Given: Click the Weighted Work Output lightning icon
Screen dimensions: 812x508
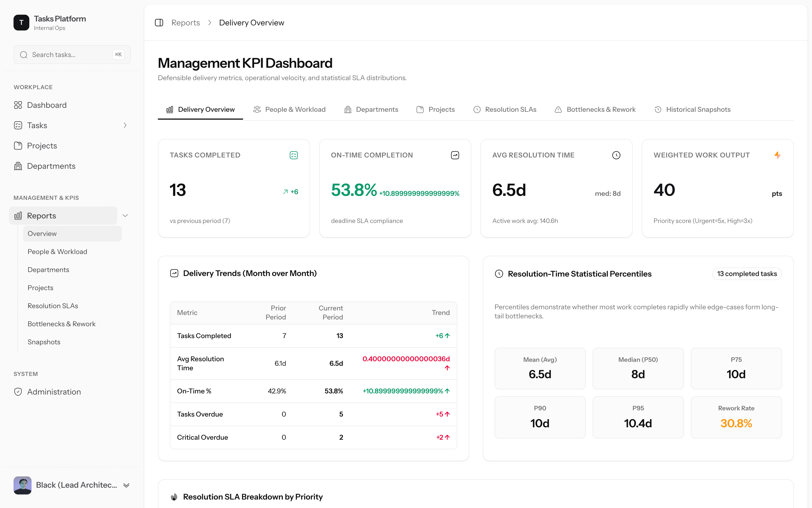Looking at the screenshot, I should click(x=777, y=155).
